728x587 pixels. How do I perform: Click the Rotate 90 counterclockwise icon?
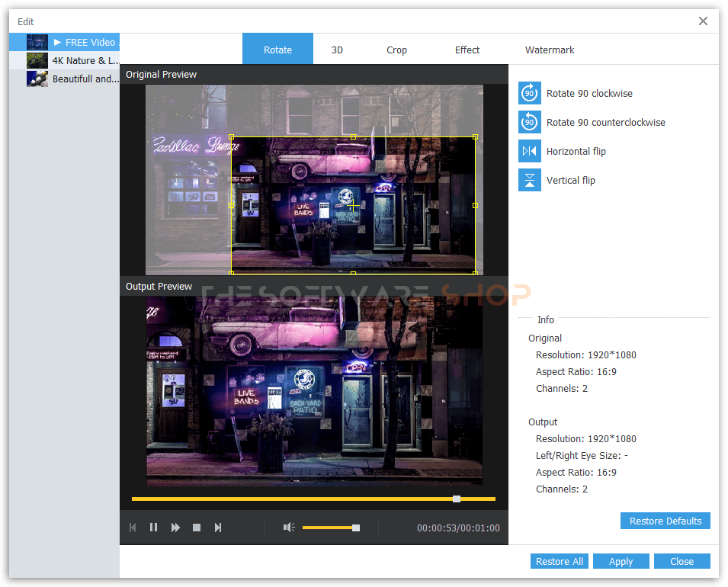pos(530,123)
